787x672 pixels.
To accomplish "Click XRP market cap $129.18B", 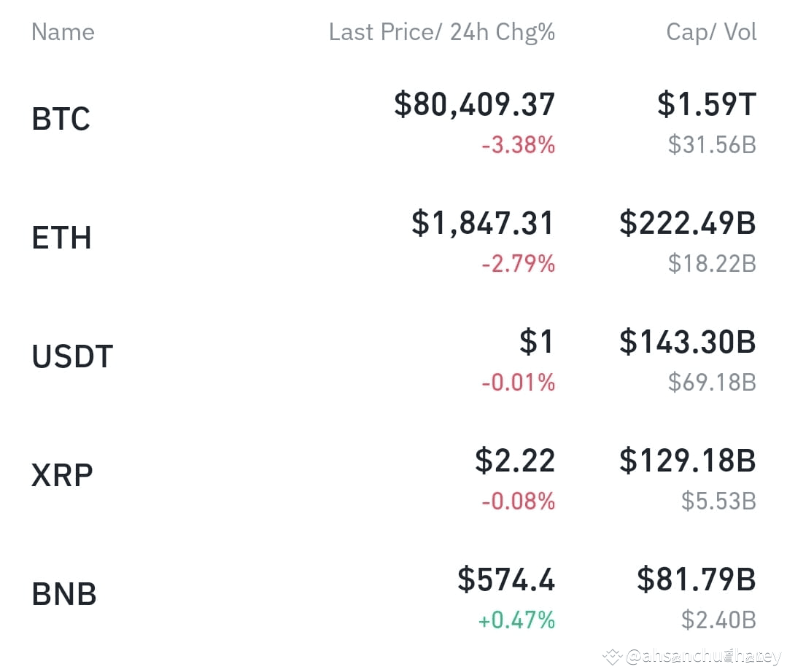I will (x=688, y=461).
